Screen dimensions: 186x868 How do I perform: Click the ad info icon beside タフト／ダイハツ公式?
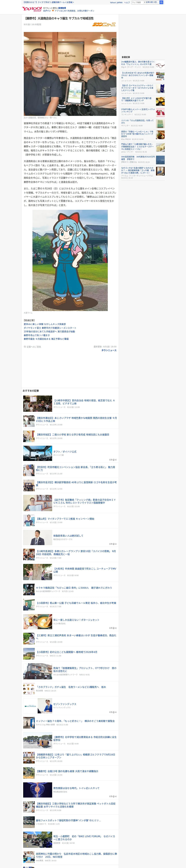point(113,460)
